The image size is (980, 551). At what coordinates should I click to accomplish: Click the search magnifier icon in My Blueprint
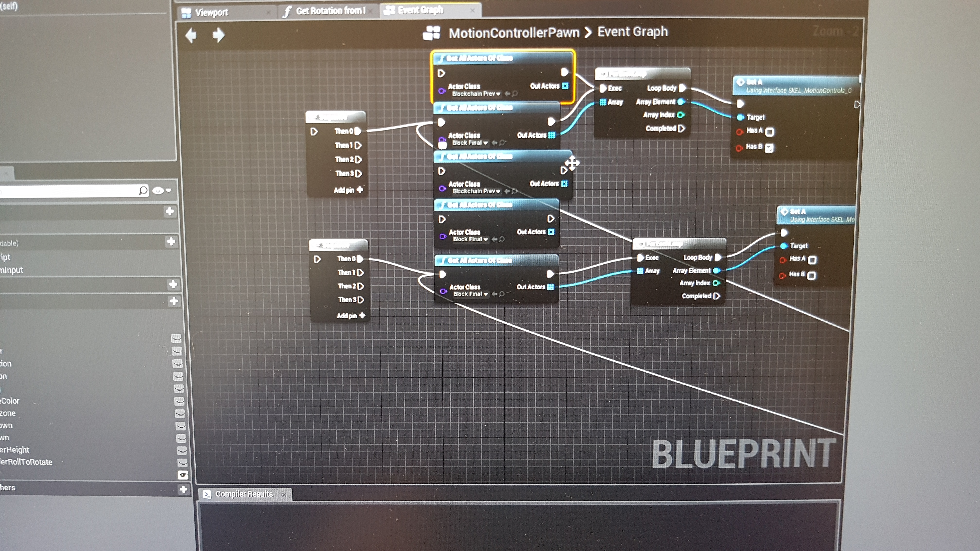click(143, 190)
